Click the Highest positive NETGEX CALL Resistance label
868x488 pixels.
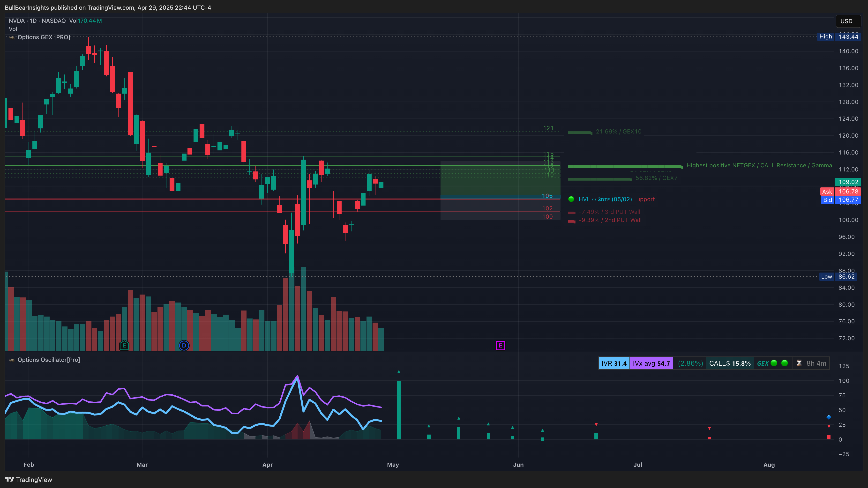coord(759,165)
